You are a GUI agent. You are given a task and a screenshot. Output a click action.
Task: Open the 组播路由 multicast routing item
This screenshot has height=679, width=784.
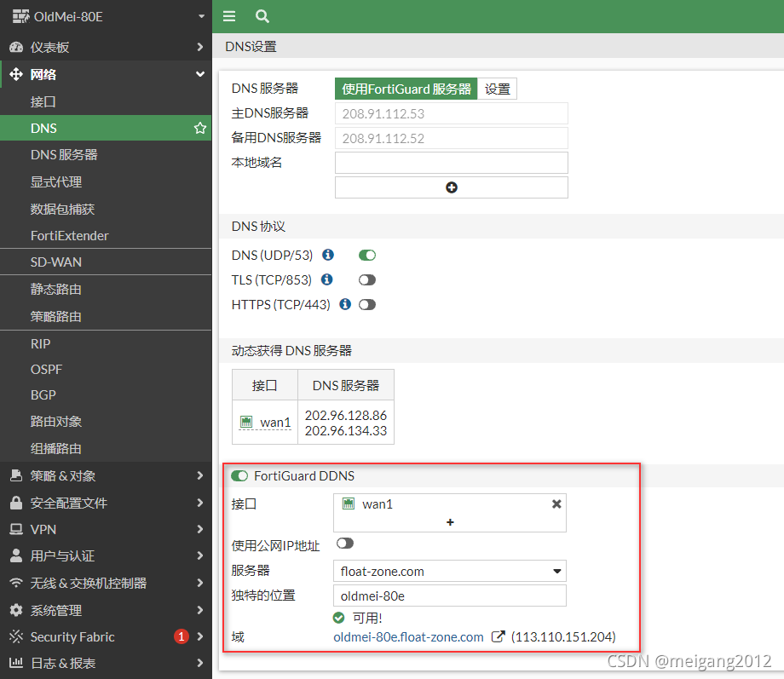point(106,448)
